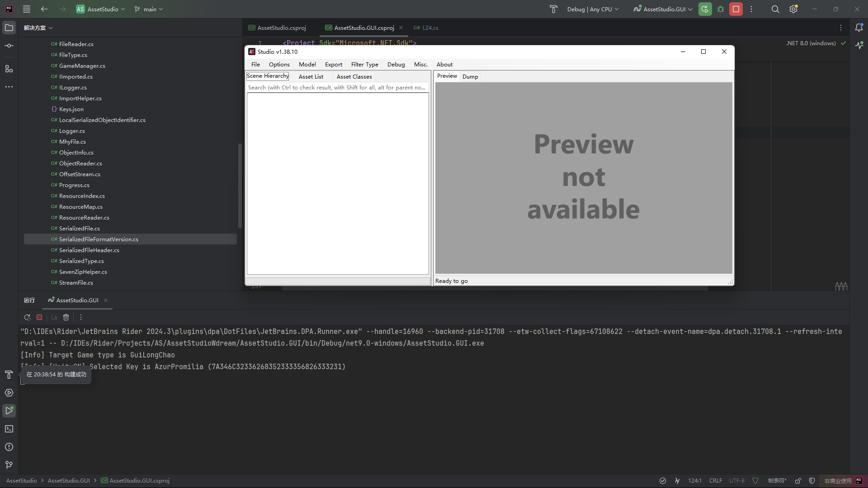Toggle scroll to end of output

coord(54,317)
